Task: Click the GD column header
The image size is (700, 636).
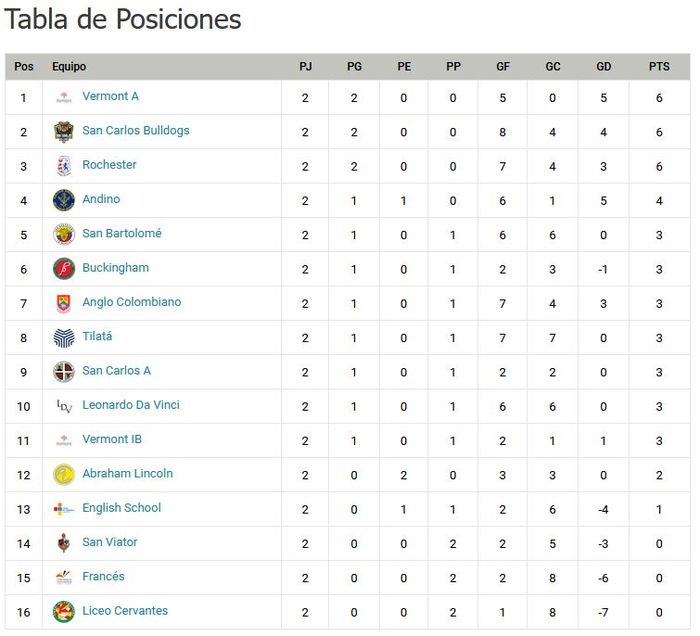Action: coord(604,67)
